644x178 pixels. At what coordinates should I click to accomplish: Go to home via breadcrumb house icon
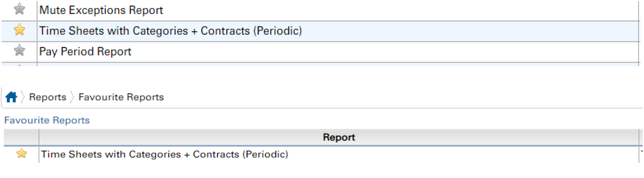[x=11, y=97]
